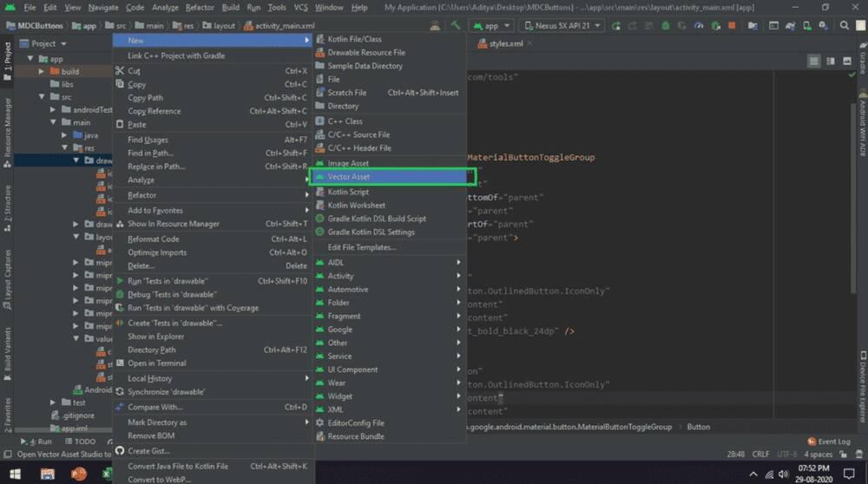The height and width of the screenshot is (484, 868).
Task: Toggle the Favorites sidebar tab
Action: [x=7, y=415]
